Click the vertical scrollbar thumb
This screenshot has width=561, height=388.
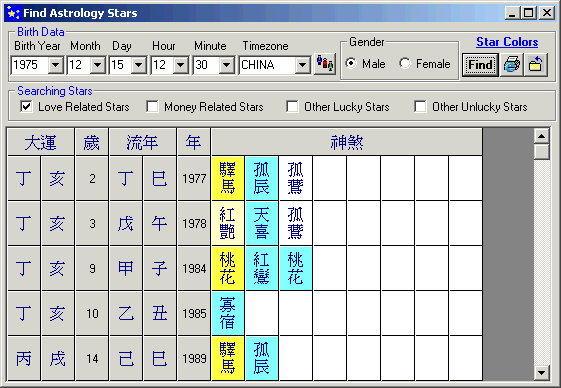coord(541,151)
